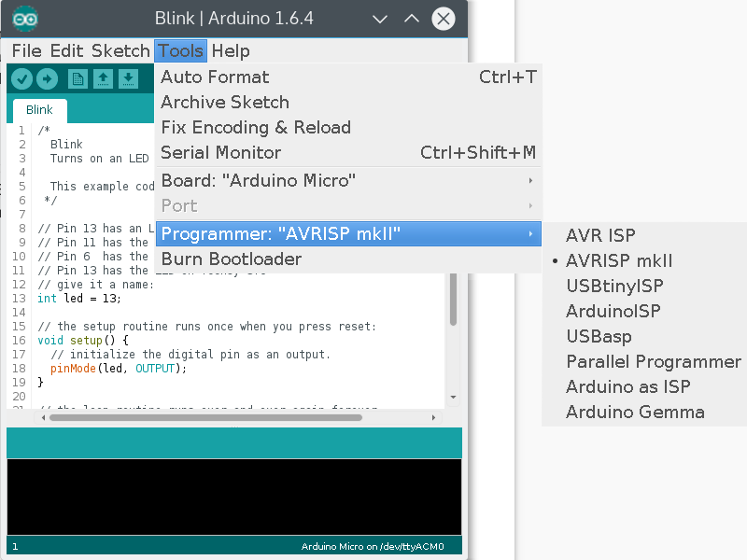Viewport: 747px width, 560px height.
Task: Select AVR ISP programmer option
Action: click(x=644, y=236)
